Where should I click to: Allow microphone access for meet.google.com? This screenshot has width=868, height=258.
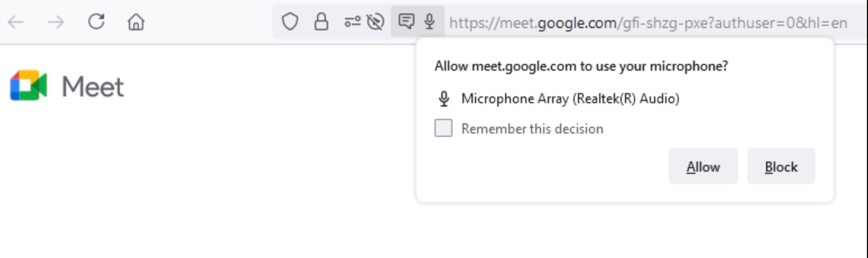pyautogui.click(x=703, y=167)
